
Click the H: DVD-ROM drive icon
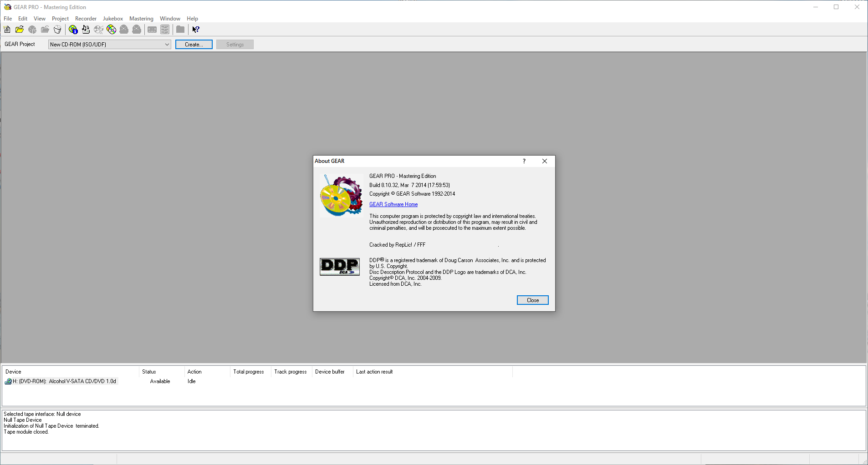click(8, 381)
